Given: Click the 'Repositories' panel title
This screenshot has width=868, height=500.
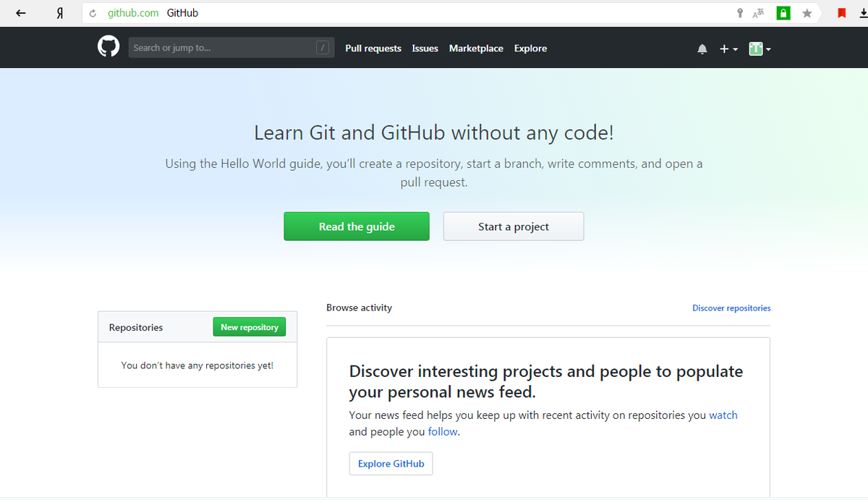Looking at the screenshot, I should pyautogui.click(x=136, y=328).
